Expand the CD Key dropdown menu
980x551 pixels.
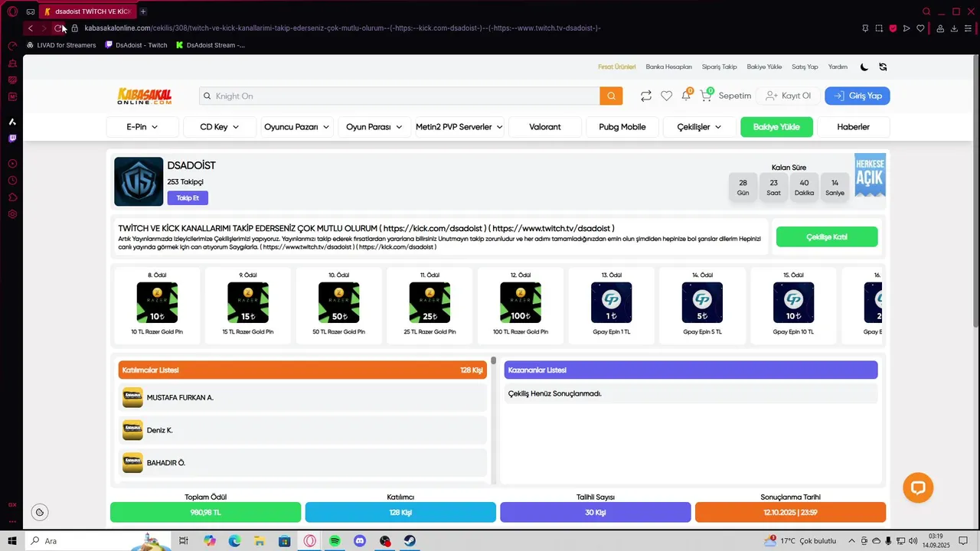point(220,127)
